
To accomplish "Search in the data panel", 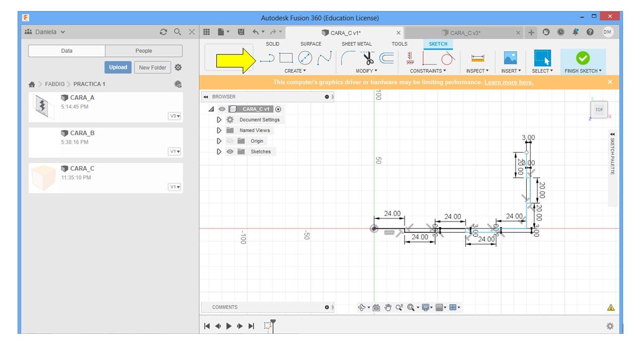I will coord(177,32).
